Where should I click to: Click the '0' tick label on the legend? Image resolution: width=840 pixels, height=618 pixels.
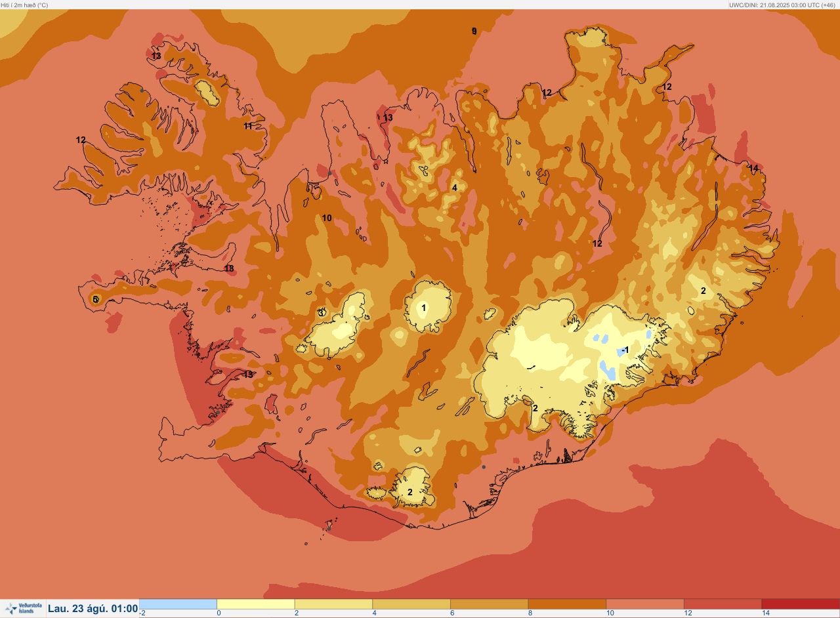tap(219, 613)
